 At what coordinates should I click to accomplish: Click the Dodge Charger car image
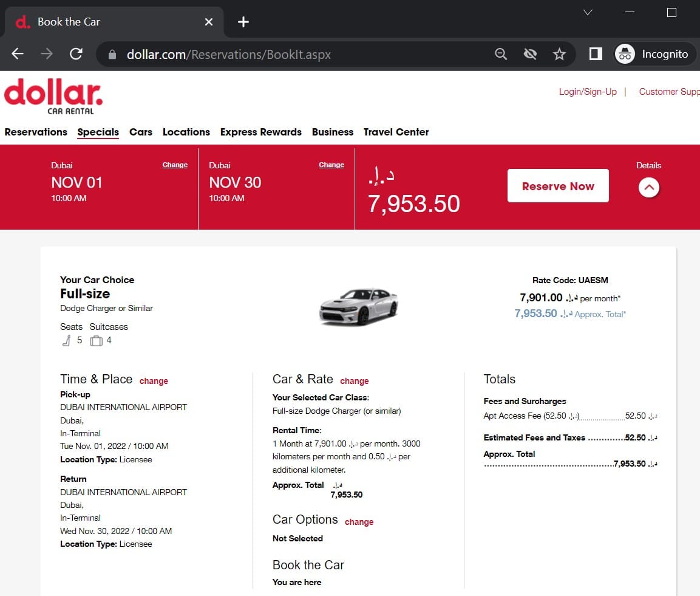pyautogui.click(x=358, y=306)
